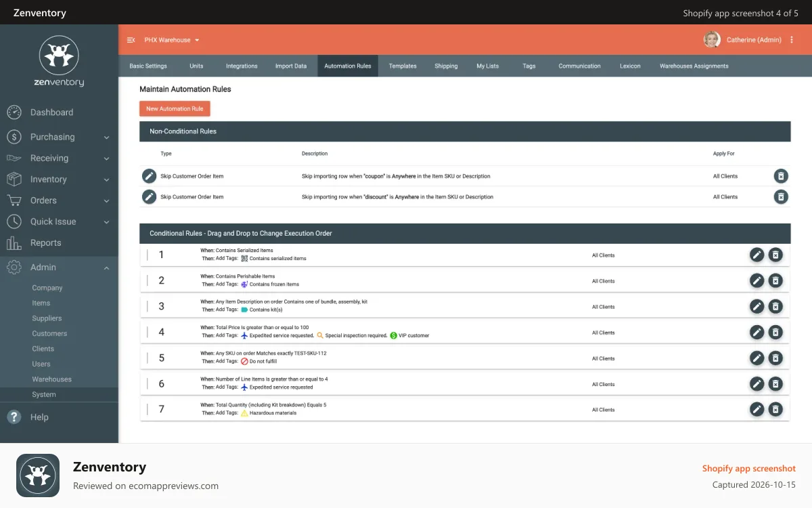812x508 pixels.
Task: Delete rule 4 Total Price rule
Action: pos(776,332)
